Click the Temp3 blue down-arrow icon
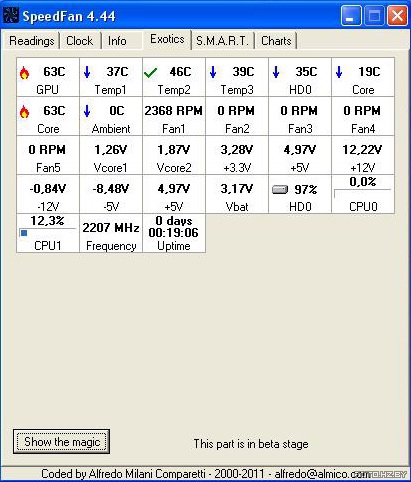This screenshot has height=482, width=411. [x=213, y=72]
